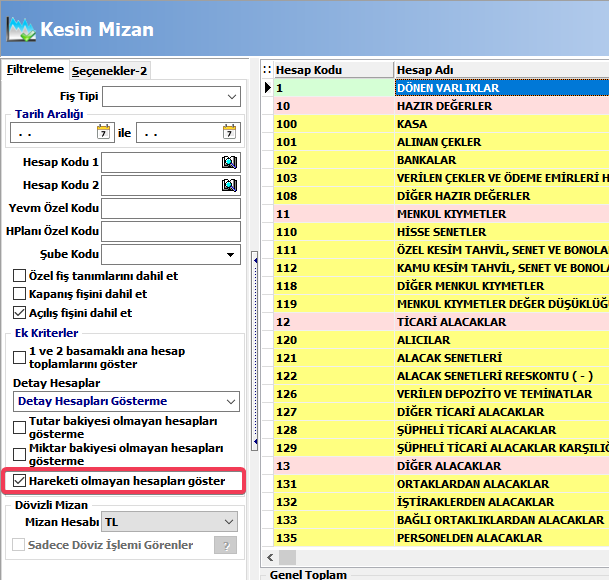609x580 pixels.
Task: Open Hesap Kodu 2 lookup icon
Action: [229, 185]
